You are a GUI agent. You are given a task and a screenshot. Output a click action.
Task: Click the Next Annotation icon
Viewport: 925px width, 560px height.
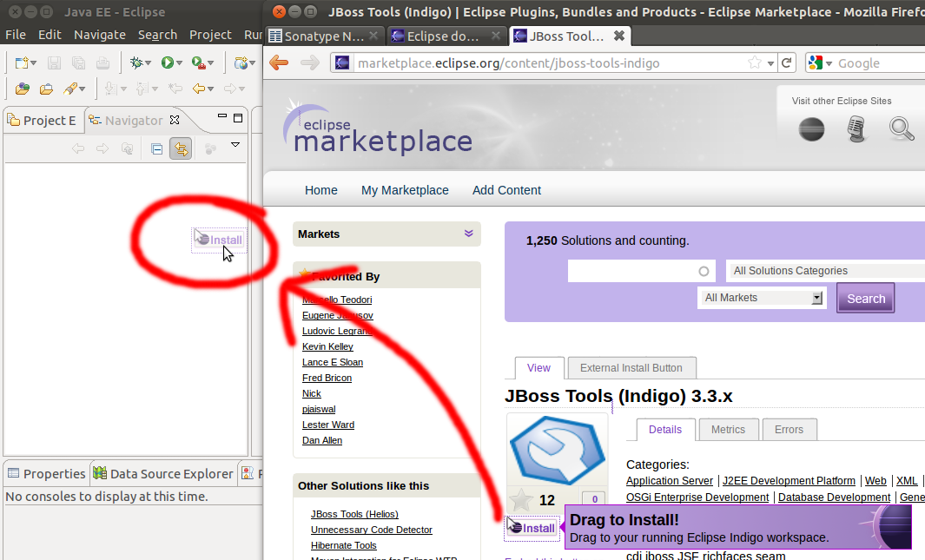click(110, 89)
